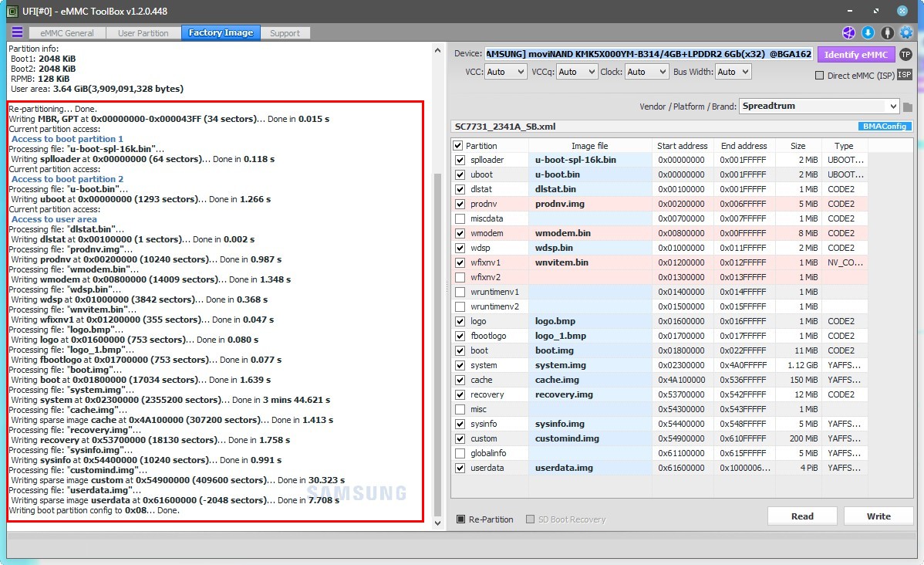
Task: Click the log panel vertical scrollbar thumb
Action: 437,345
